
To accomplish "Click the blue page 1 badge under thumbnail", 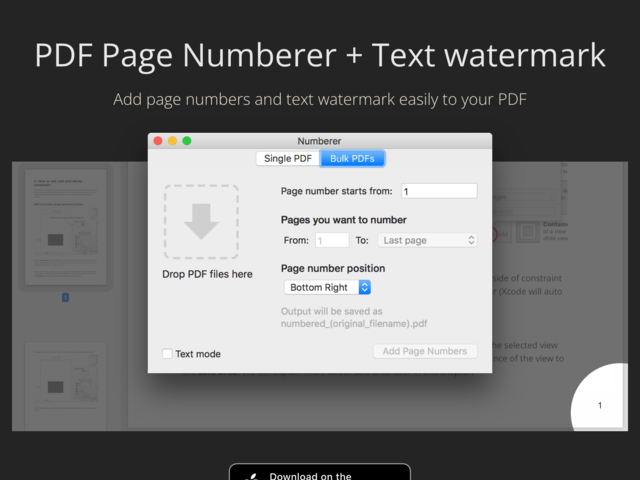I will click(x=65, y=298).
